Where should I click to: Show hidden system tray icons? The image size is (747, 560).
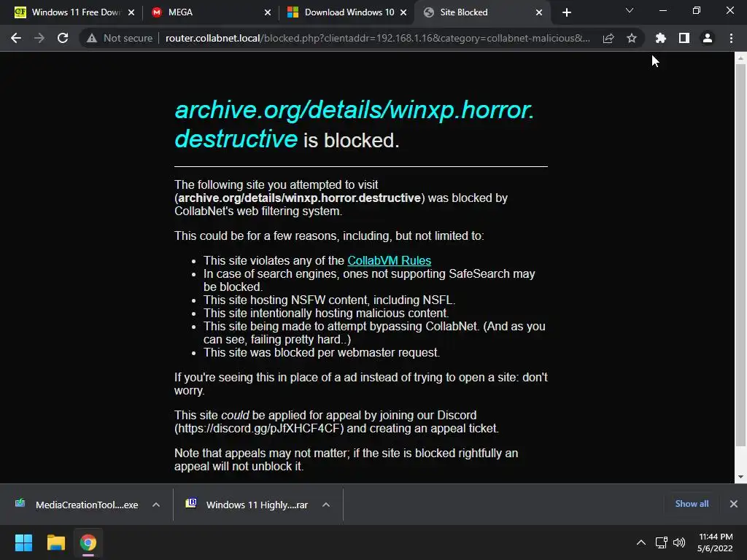pos(641,542)
